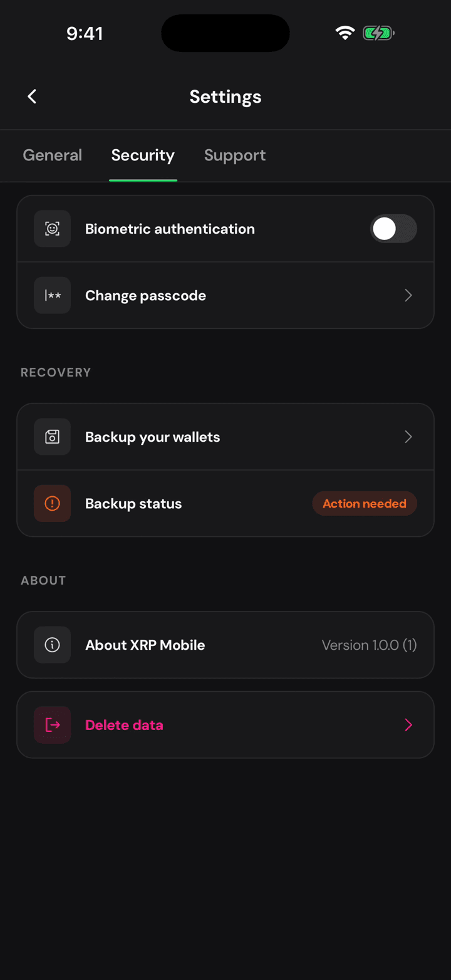Tap the biometric face scan icon
451x980 pixels.
[53, 229]
